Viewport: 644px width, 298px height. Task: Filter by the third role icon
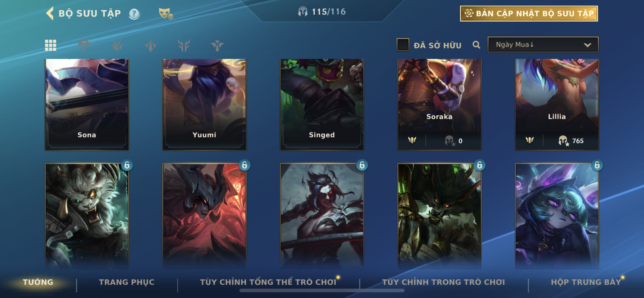point(150,45)
